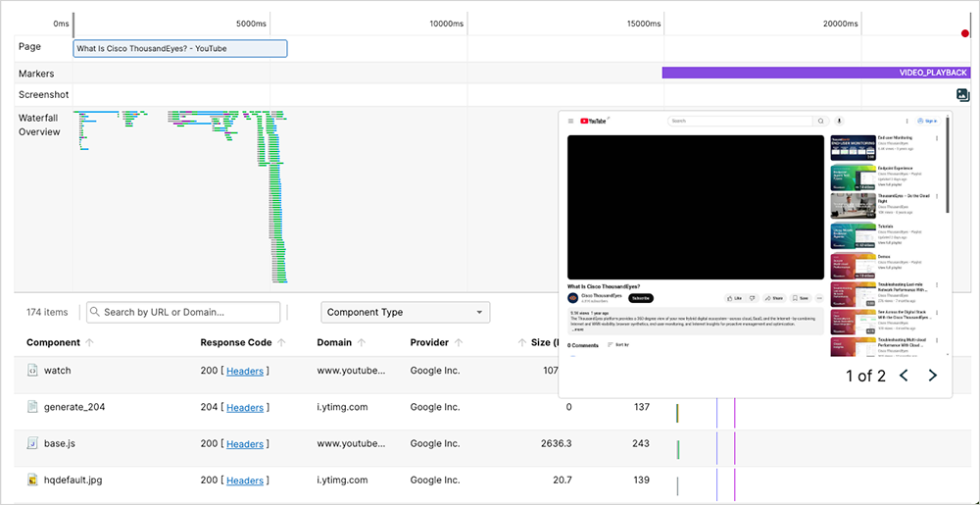
Task: Select the VIDEO_PLAYBACK marker bar
Action: [816, 73]
